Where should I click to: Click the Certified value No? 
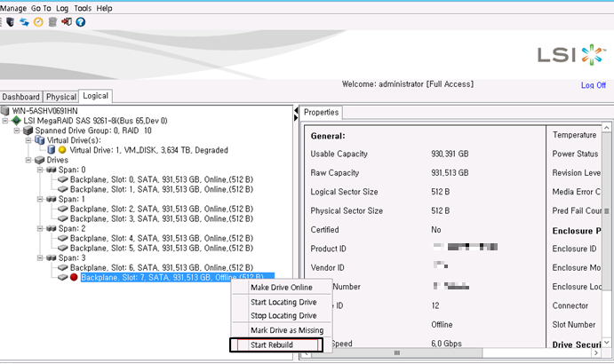[435, 230]
